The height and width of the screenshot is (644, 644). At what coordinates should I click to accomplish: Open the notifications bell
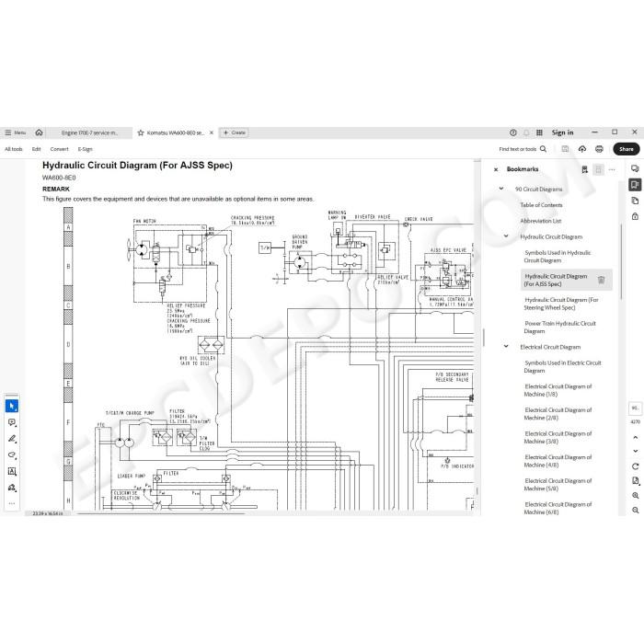pyautogui.click(x=526, y=132)
